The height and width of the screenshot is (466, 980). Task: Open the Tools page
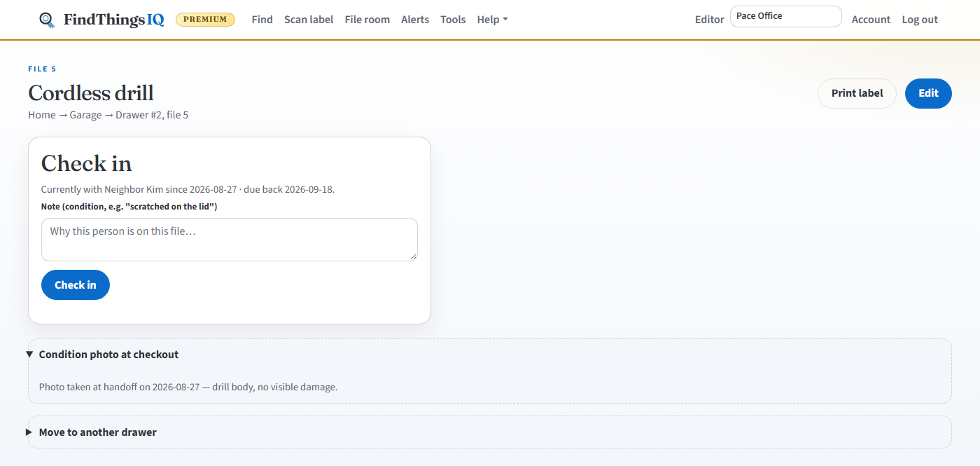[x=453, y=20]
